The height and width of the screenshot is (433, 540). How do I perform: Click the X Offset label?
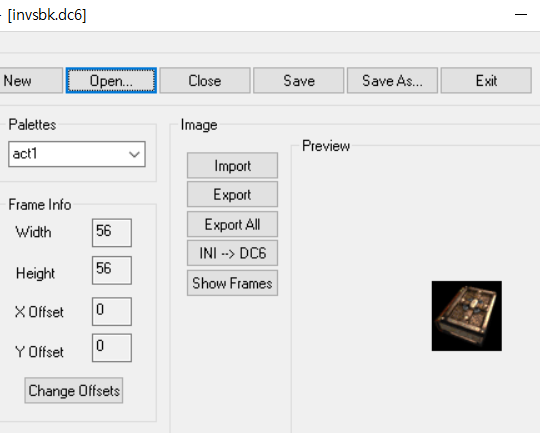pos(39,312)
